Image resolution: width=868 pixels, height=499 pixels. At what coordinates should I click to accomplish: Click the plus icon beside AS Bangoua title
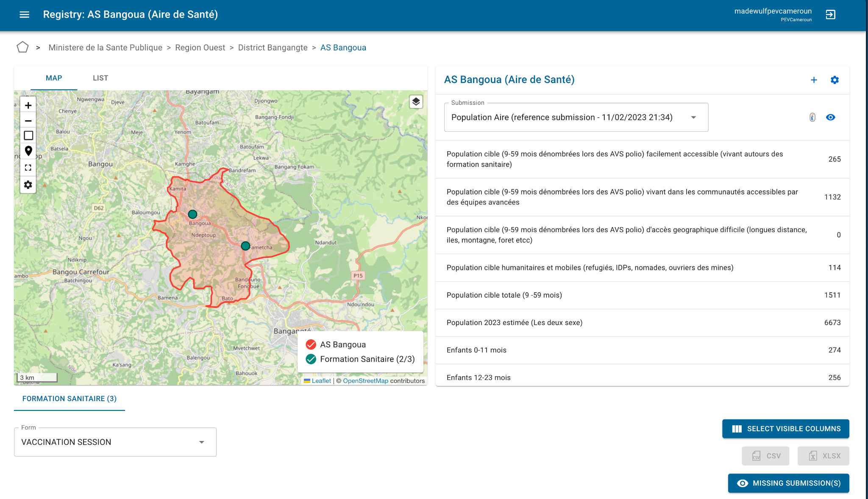[814, 80]
